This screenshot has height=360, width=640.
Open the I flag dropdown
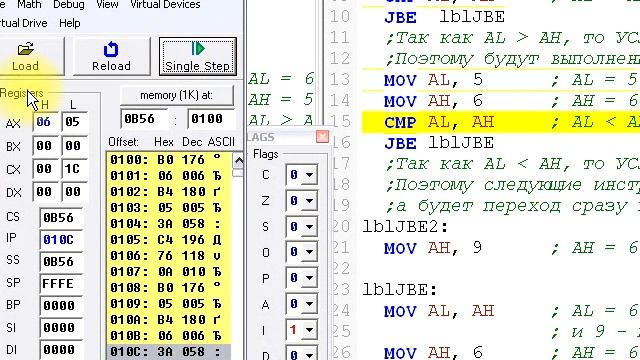[309, 329]
